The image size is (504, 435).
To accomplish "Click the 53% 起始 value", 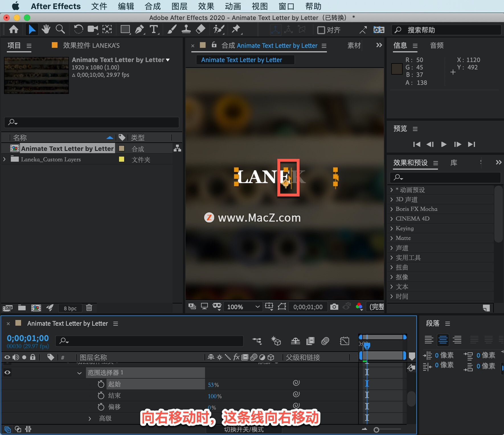I will [213, 385].
